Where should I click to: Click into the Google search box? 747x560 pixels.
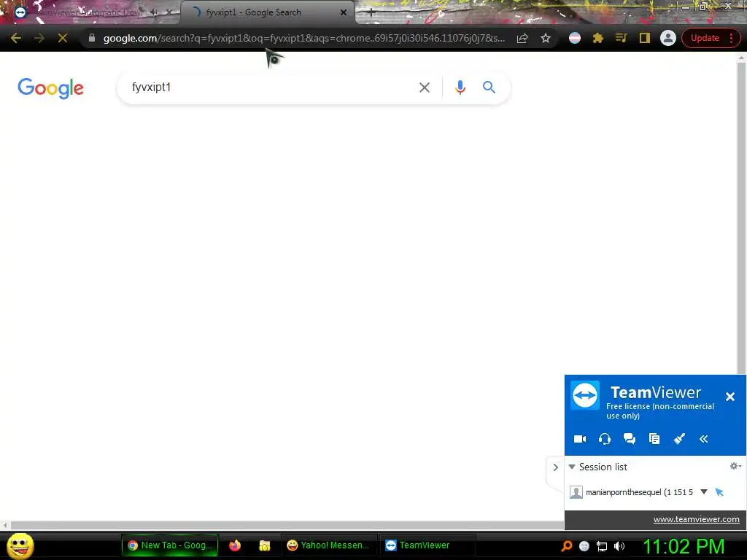click(x=271, y=87)
